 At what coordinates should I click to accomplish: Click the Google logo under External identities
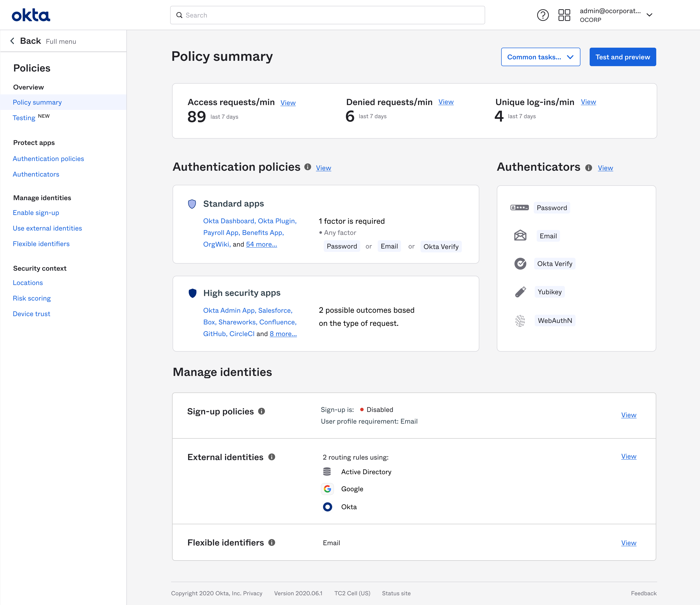[x=327, y=489]
